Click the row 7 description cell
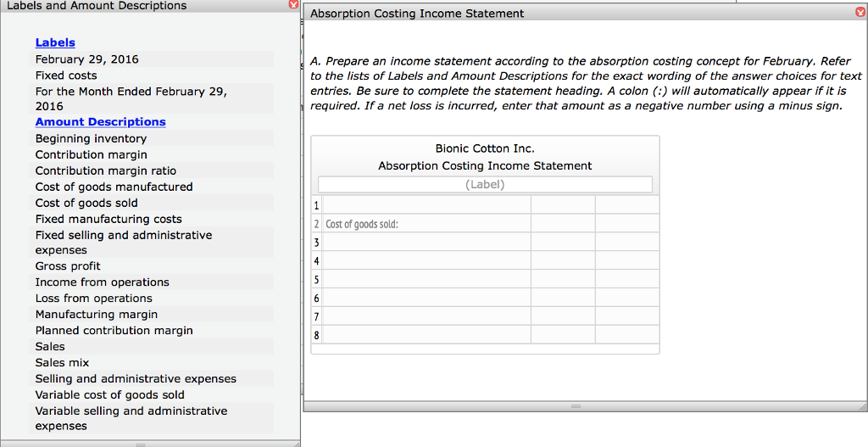Image resolution: width=868 pixels, height=447 pixels. point(426,316)
